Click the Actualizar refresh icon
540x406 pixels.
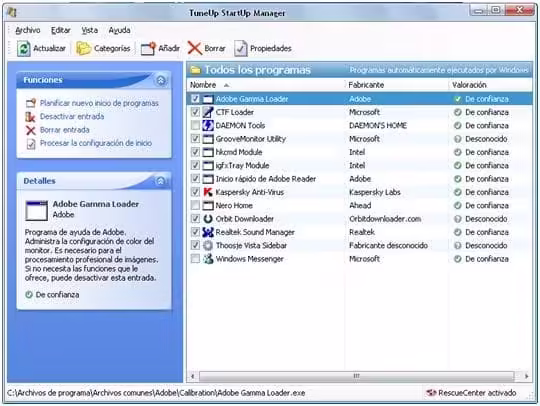click(24, 49)
